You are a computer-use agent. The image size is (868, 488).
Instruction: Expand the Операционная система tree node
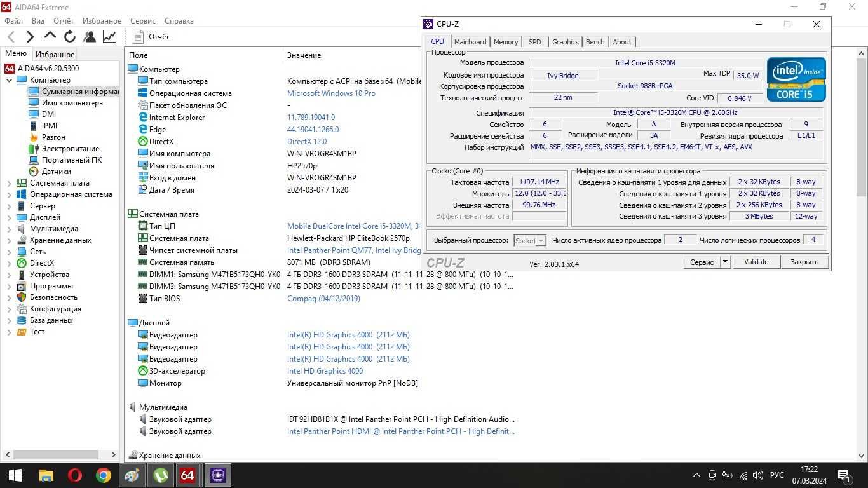pos(10,194)
